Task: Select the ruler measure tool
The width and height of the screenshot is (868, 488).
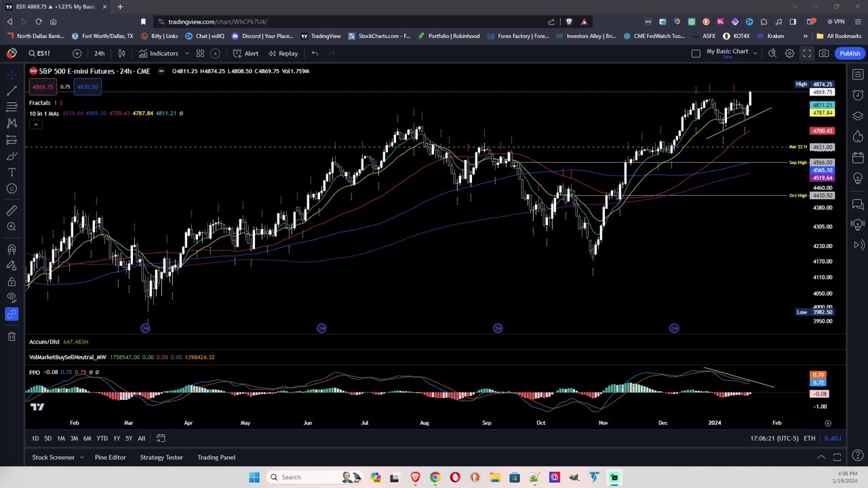Action: tap(12, 211)
